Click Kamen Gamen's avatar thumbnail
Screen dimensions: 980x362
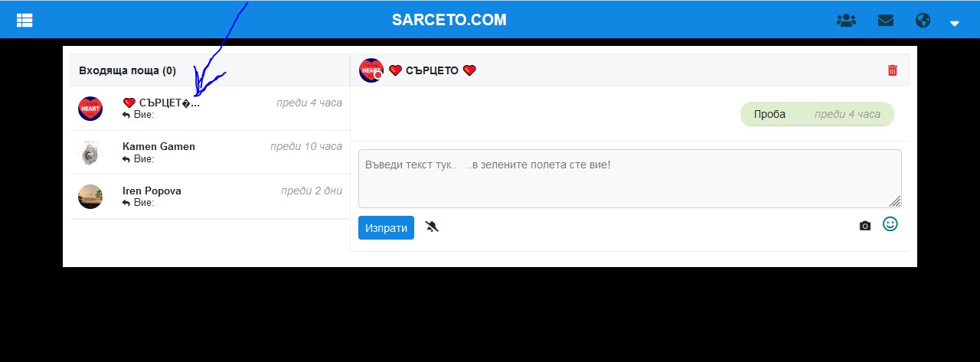[90, 152]
